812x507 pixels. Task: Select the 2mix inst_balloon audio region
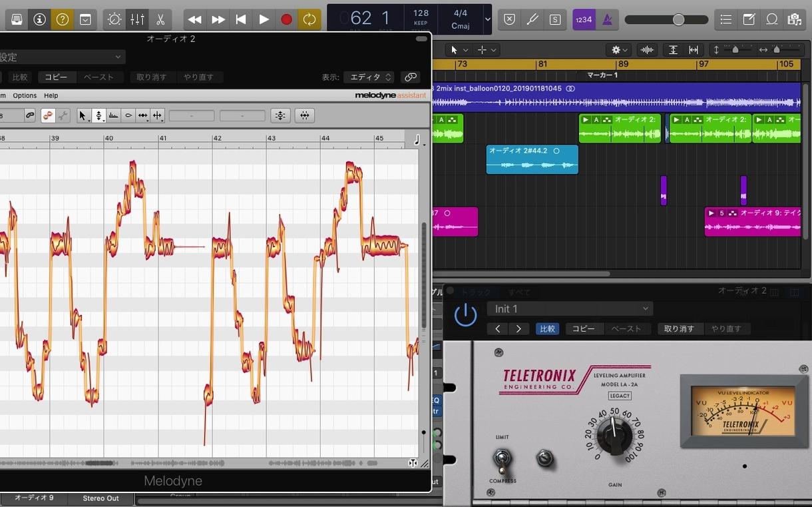(x=616, y=96)
